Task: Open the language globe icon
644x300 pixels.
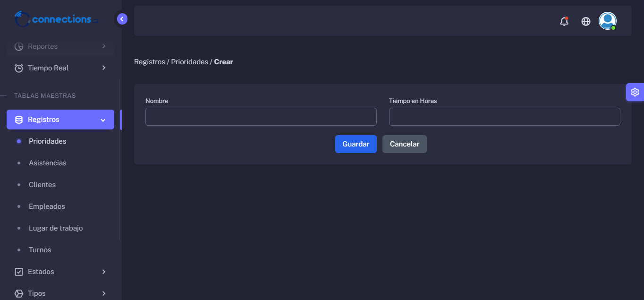Action: click(x=586, y=21)
